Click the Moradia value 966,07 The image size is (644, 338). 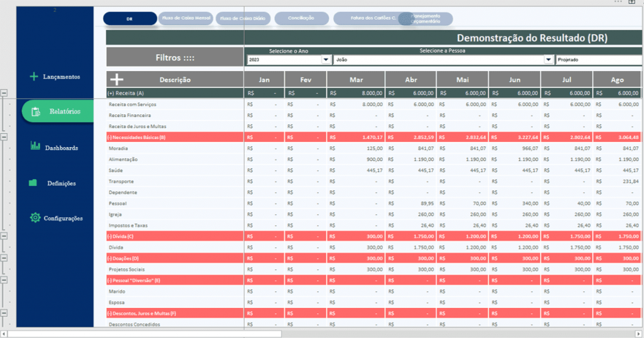[514, 148]
